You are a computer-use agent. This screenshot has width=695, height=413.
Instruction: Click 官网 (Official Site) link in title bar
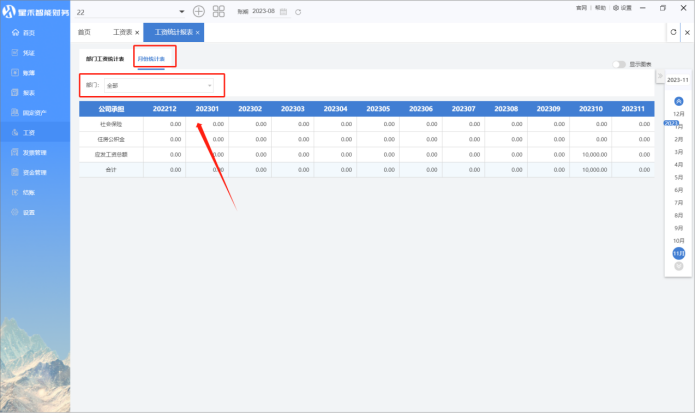tap(582, 7)
